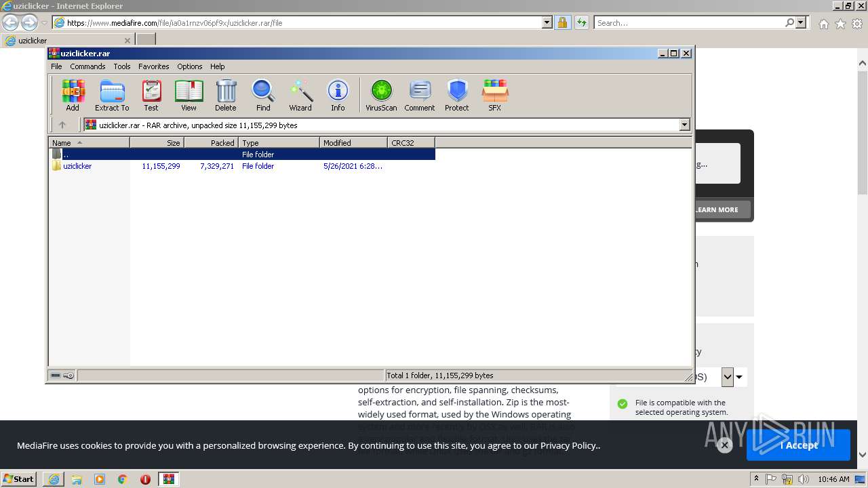Open Opera from the taskbar
Screen dimensions: 868x488
click(145, 479)
